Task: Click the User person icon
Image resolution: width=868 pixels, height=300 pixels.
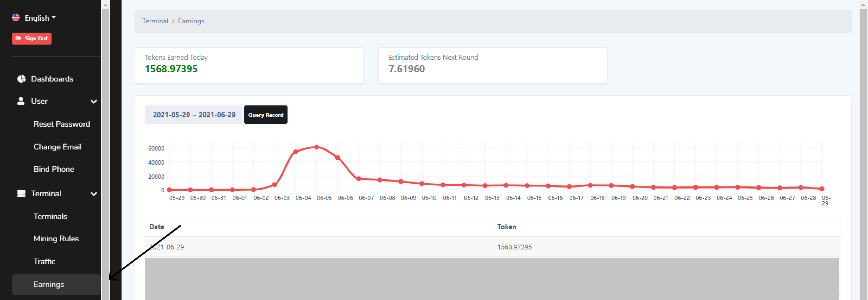Action: click(21, 101)
